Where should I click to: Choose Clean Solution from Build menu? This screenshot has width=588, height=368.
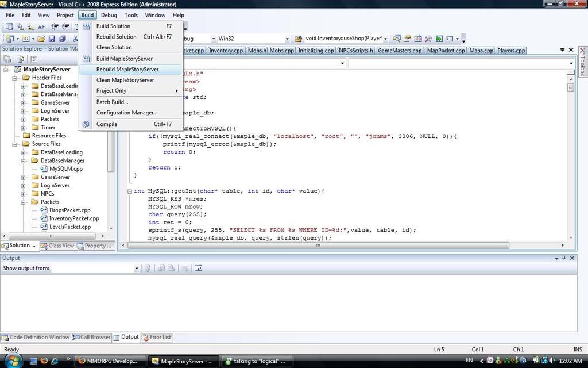114,47
